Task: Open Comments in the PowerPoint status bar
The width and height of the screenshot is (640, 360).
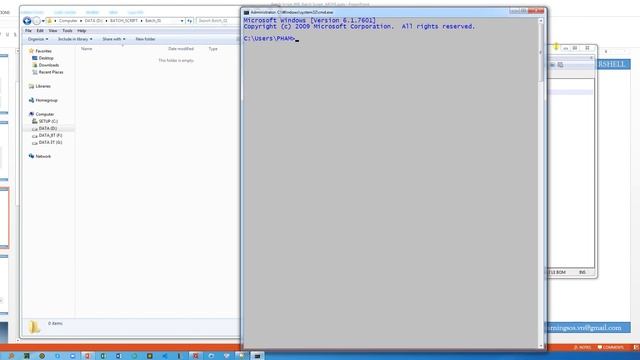Action: pos(611,347)
